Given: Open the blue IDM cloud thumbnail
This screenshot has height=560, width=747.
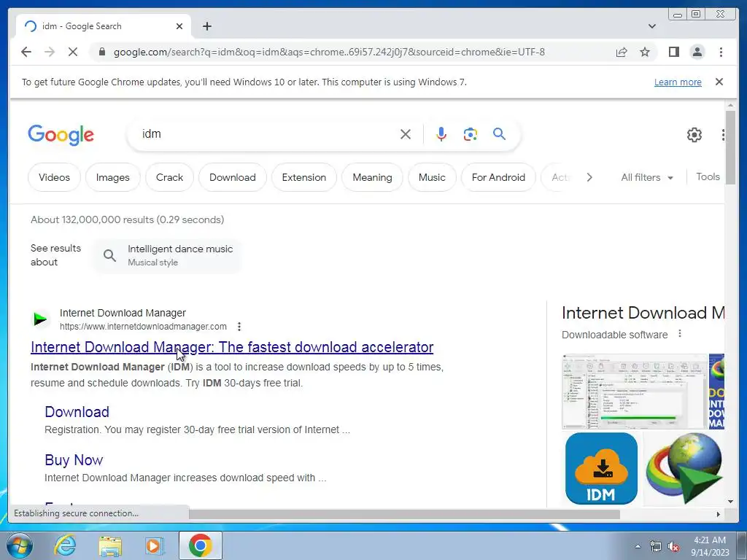Looking at the screenshot, I should pyautogui.click(x=601, y=469).
